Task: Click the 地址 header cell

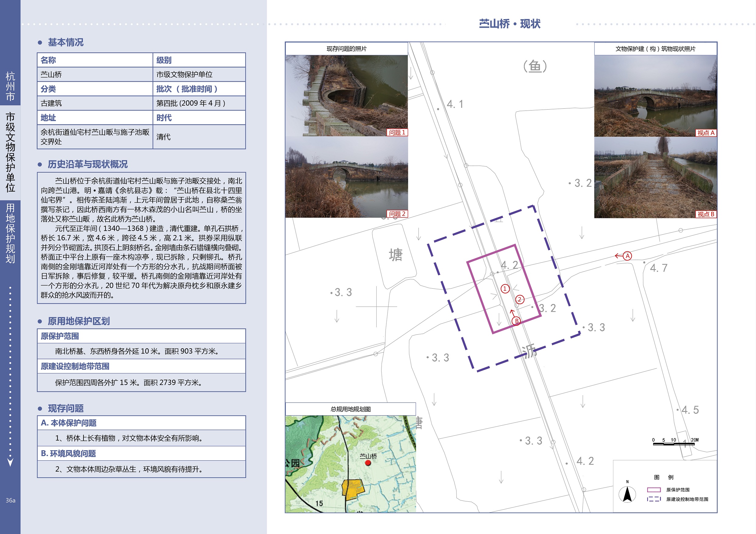Action: click(95, 118)
